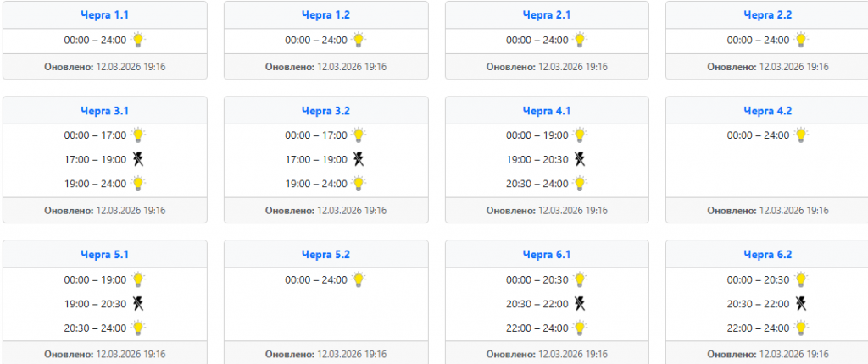Click the lightbulb beside 22:00 – 24:00 in Черга 6.1

(580, 328)
